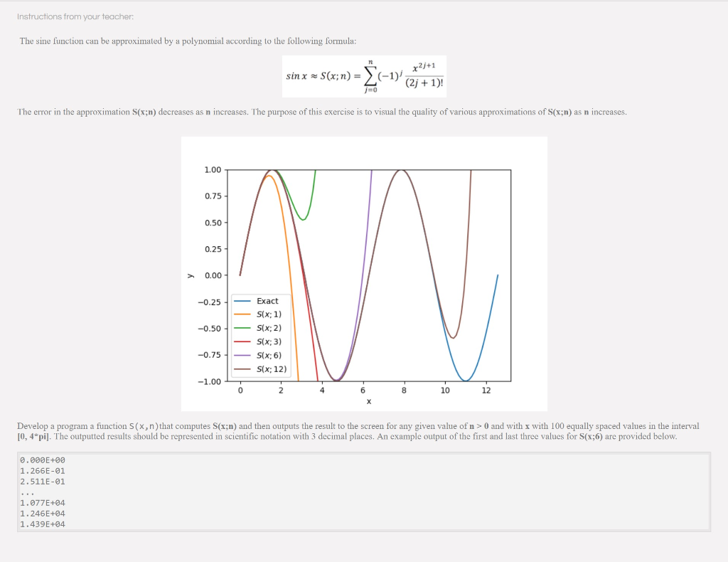Click the 'Develop a program a function' paragraph
Viewport: 728px width, 562px height.
click(x=358, y=431)
